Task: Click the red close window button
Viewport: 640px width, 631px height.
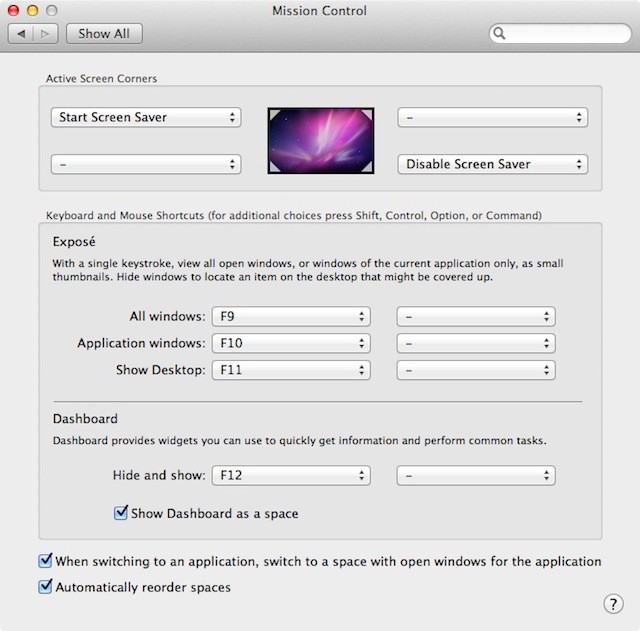Action: click(13, 10)
